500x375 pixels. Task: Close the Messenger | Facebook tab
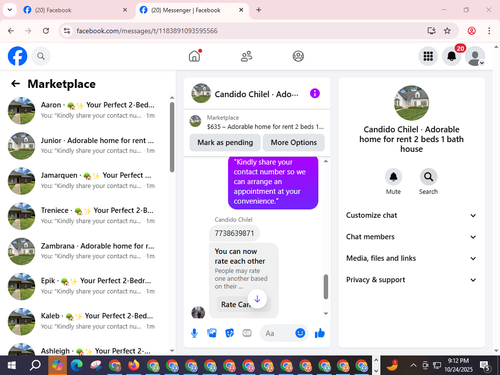(x=241, y=10)
